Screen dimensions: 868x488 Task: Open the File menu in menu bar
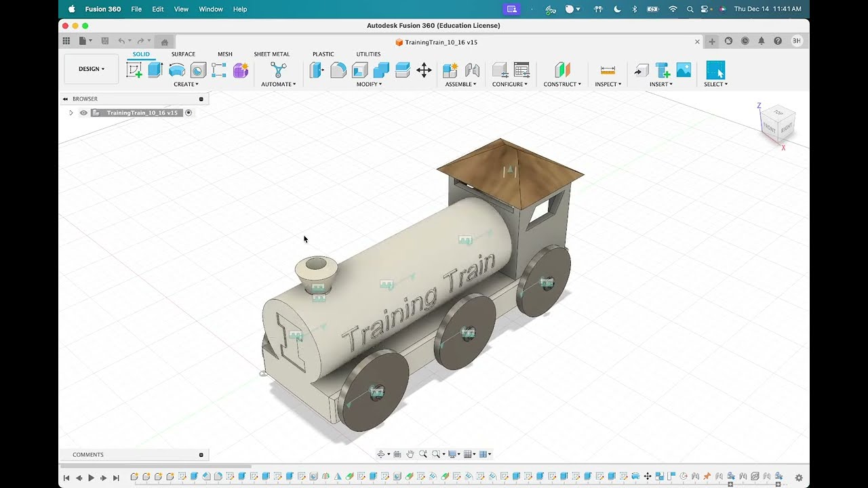point(136,9)
